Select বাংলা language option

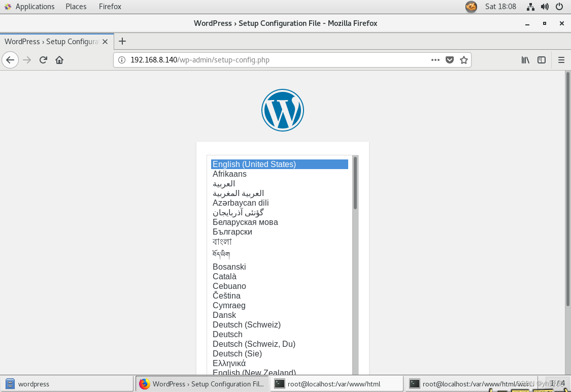click(279, 242)
